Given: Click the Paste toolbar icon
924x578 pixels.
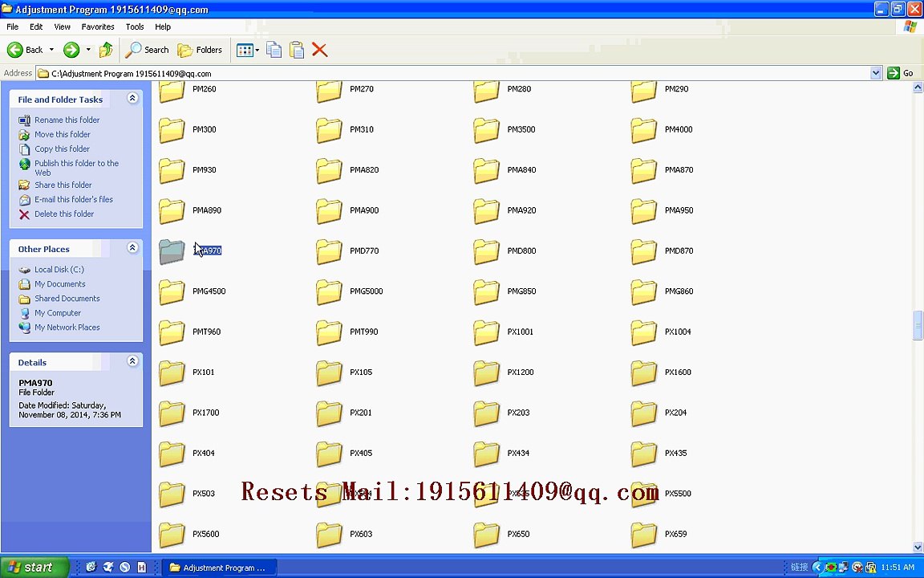Looking at the screenshot, I should (297, 50).
